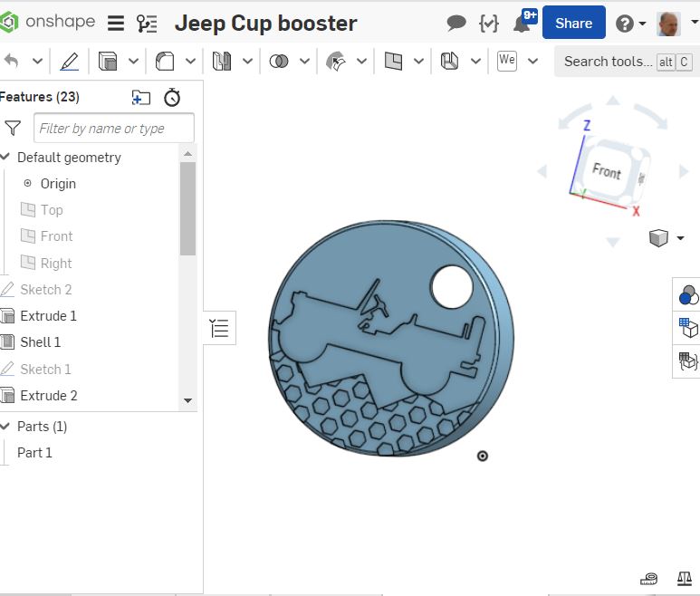Screen dimensions: 700x596
Task: Click the measure tool icon at bottom right
Action: click(x=648, y=578)
